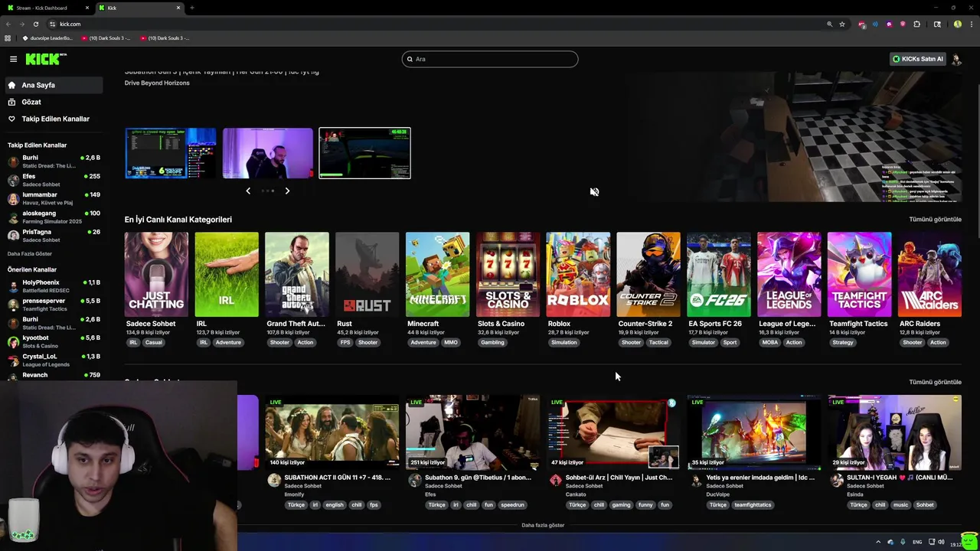
Task: Open Burhi followed channel
Action: 54,161
